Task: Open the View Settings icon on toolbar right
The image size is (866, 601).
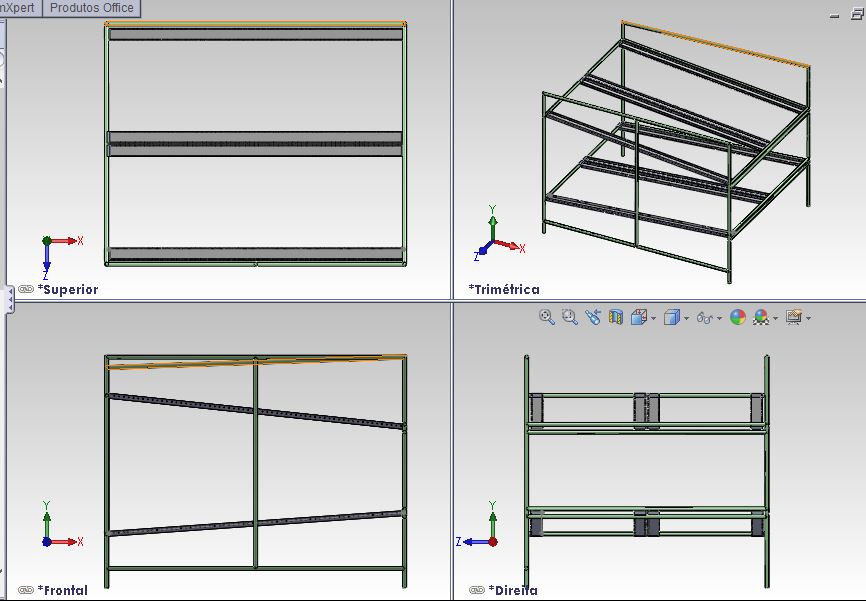Action: [794, 315]
